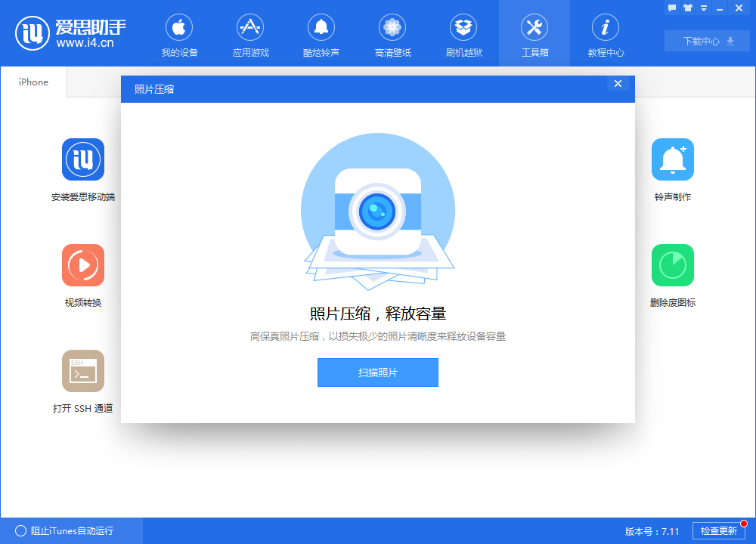Viewport: 756px width, 544px height.
Task: Select the 酷炫铃声 ringtone icon
Action: (x=321, y=34)
